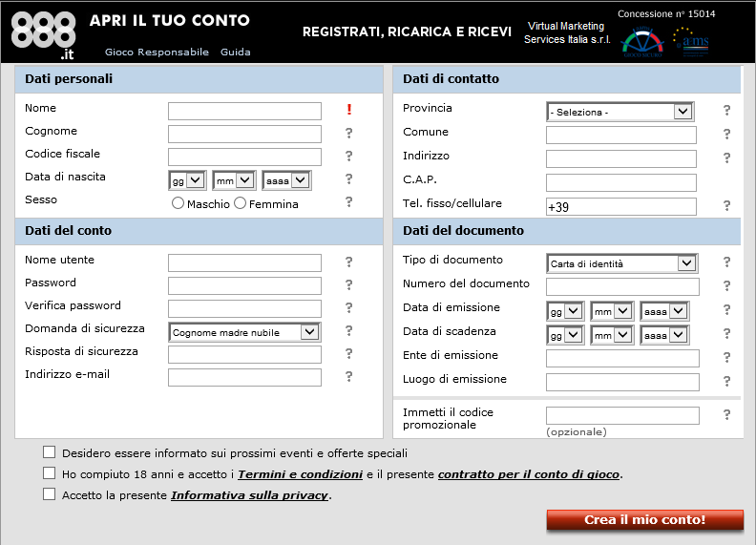Click the help icon beside Data di nascita

pos(349,178)
